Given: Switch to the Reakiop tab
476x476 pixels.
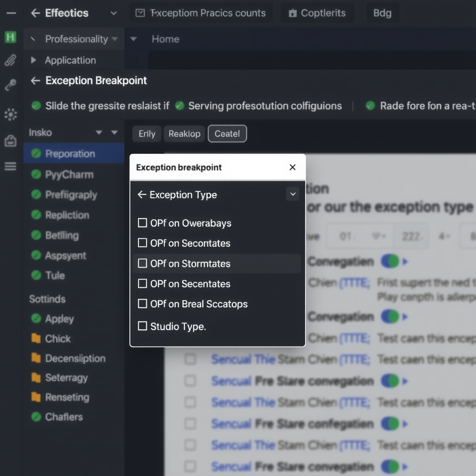Looking at the screenshot, I should click(184, 133).
